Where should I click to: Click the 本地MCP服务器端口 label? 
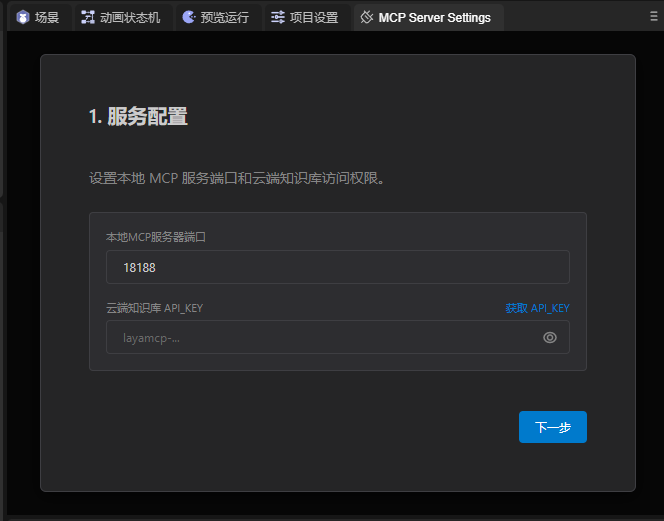tap(156, 237)
